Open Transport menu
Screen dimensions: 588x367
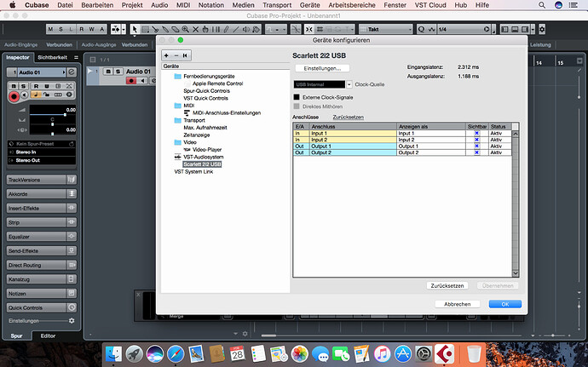(x=277, y=5)
